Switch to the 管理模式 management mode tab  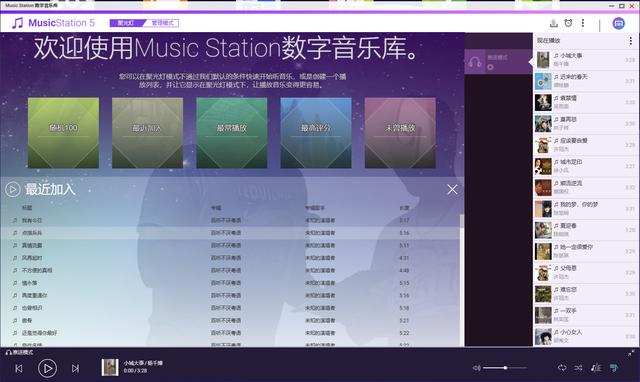pyautogui.click(x=162, y=23)
